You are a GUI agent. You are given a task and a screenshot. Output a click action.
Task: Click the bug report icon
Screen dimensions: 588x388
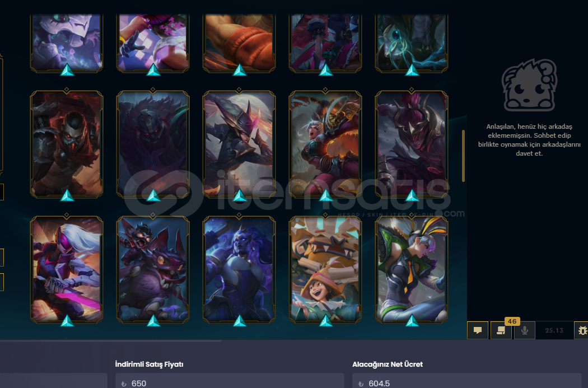582,330
